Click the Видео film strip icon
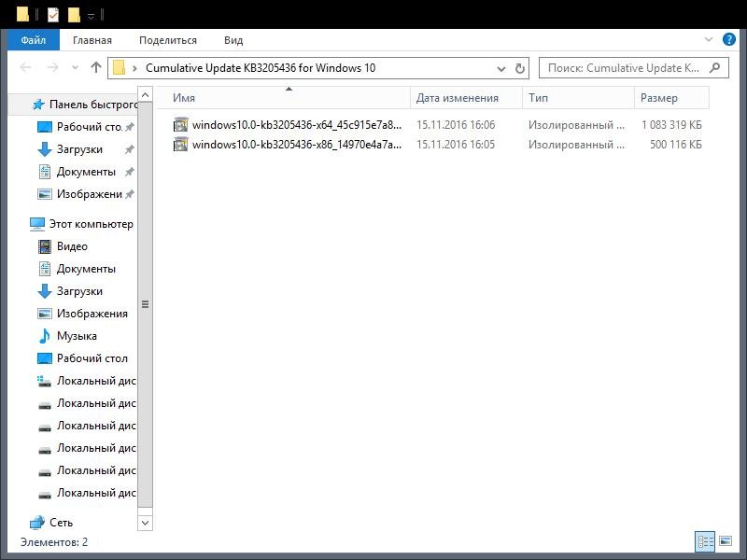Screen dimensions: 747x560 point(44,246)
